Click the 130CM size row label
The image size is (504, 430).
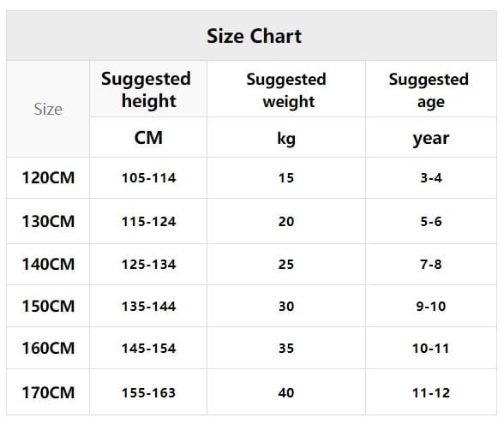click(48, 221)
